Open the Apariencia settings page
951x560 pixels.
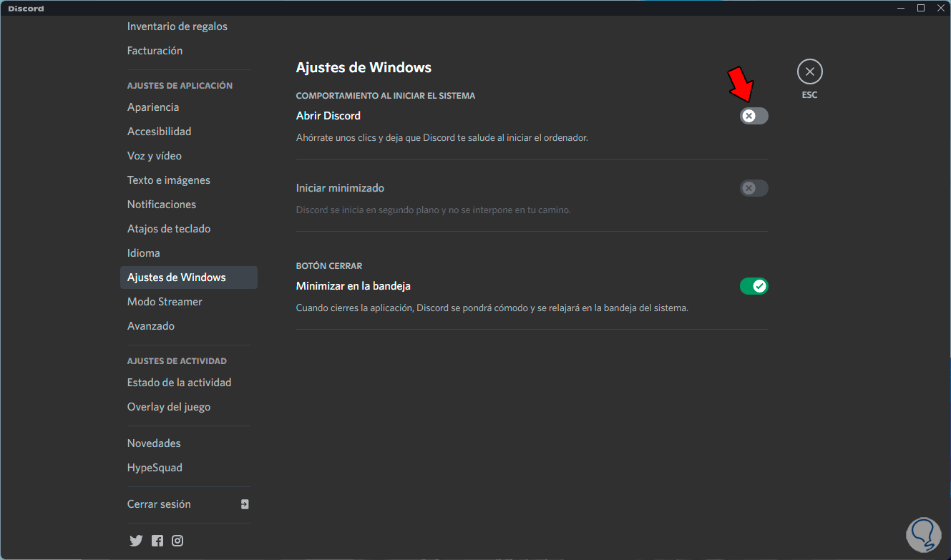pos(189,107)
